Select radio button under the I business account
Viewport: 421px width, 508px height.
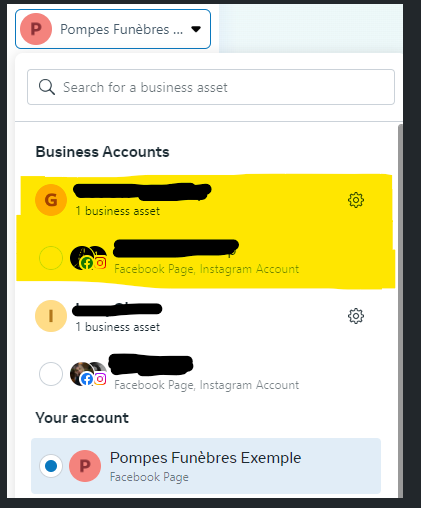51,374
